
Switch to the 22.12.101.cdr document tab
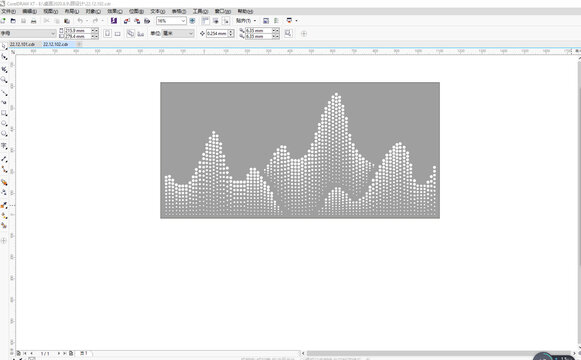click(x=22, y=44)
